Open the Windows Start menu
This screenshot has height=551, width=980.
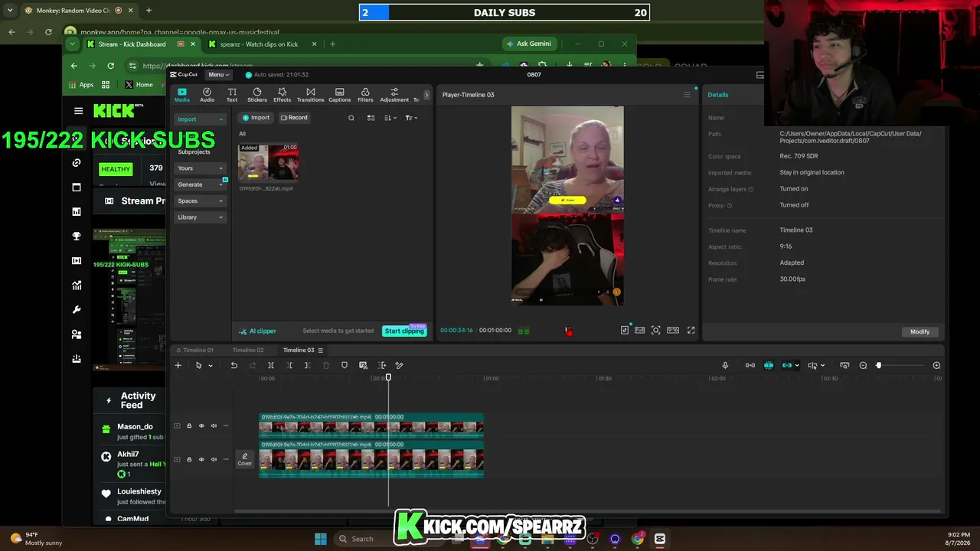(321, 539)
